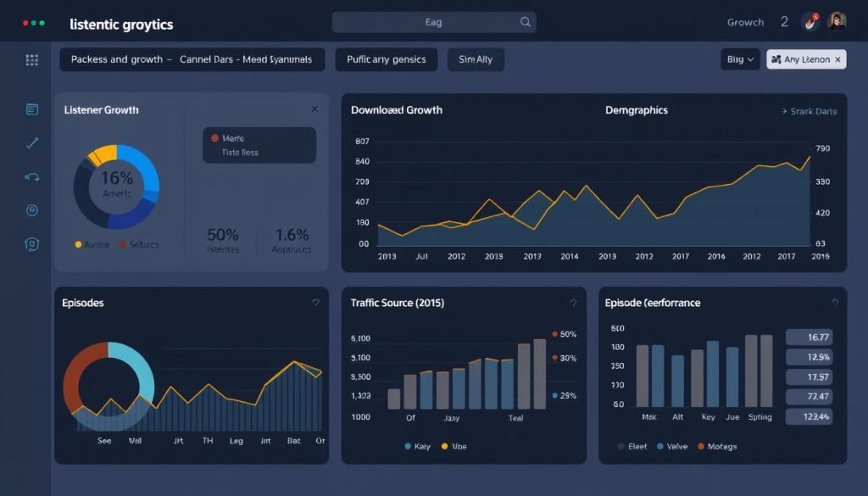Switch to Puffic any gensics tab
This screenshot has width=868, height=496.
pos(387,59)
